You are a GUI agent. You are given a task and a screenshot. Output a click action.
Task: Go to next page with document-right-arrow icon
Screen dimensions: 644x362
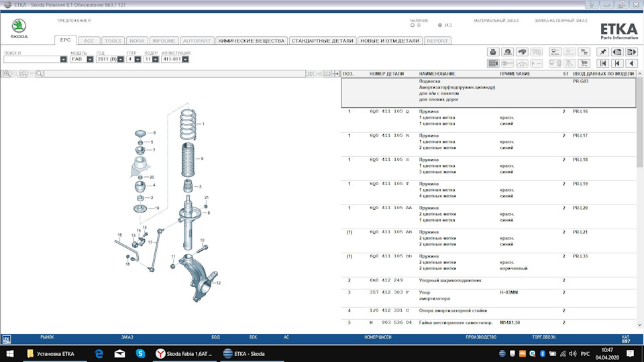point(631,52)
